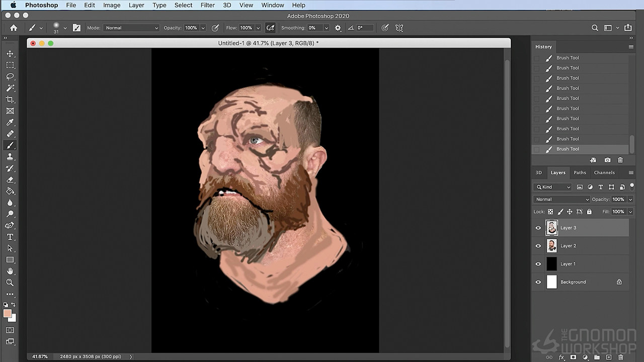Image resolution: width=644 pixels, height=362 pixels.
Task: Select the Layer 1 thumbnail
Action: click(x=551, y=264)
